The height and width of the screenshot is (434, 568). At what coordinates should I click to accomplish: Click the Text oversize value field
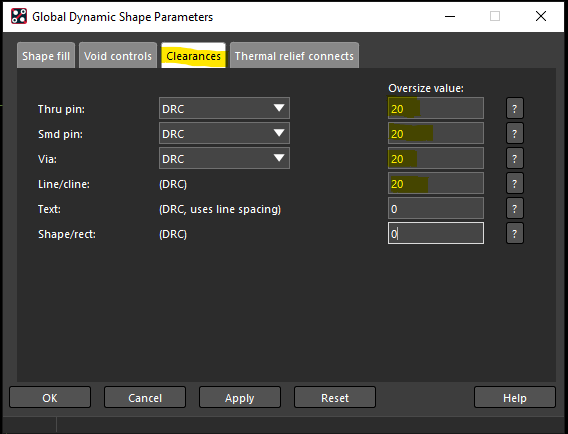[x=436, y=208]
